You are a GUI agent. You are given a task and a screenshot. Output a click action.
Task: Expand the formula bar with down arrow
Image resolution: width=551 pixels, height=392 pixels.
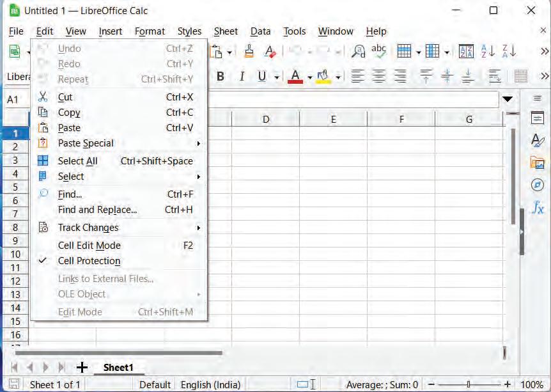[x=508, y=99]
